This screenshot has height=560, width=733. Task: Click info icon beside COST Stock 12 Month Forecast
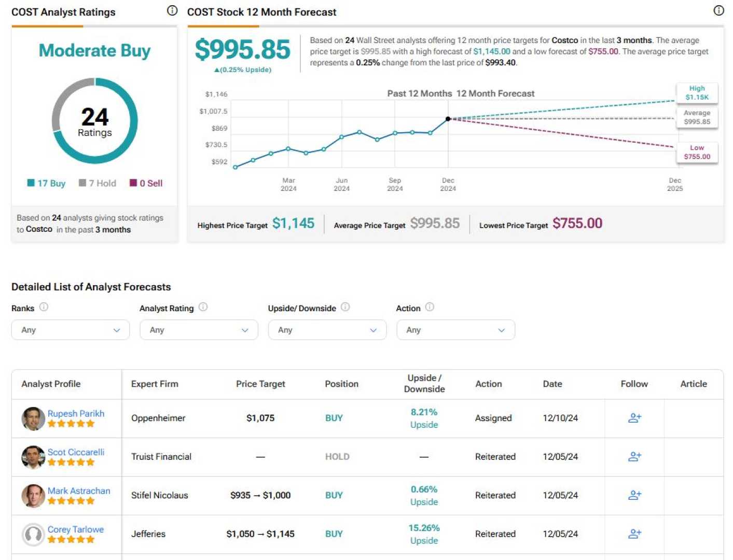[x=718, y=10]
